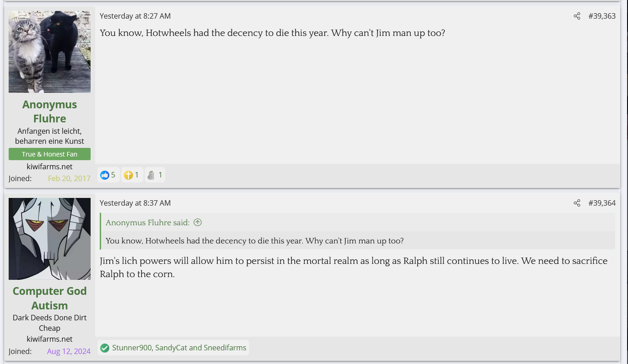The image size is (628, 364).
Task: Open Computer God Autism's avatar image
Action: coord(50,239)
